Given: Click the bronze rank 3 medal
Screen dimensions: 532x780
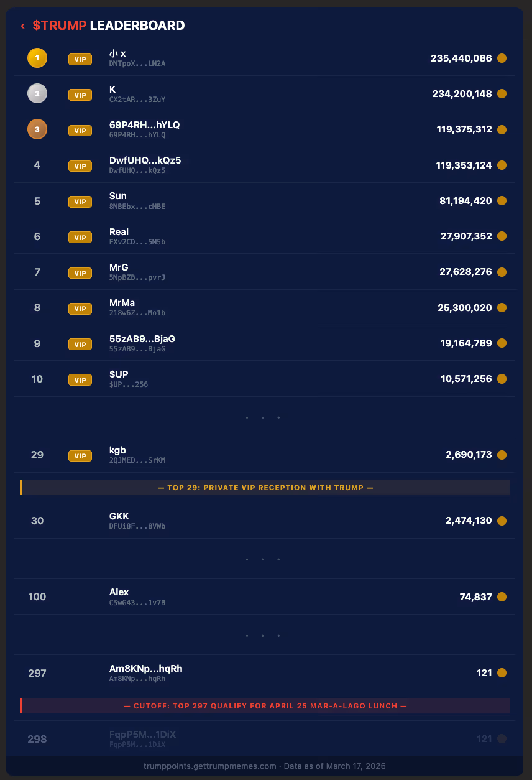Looking at the screenshot, I should coord(37,129).
